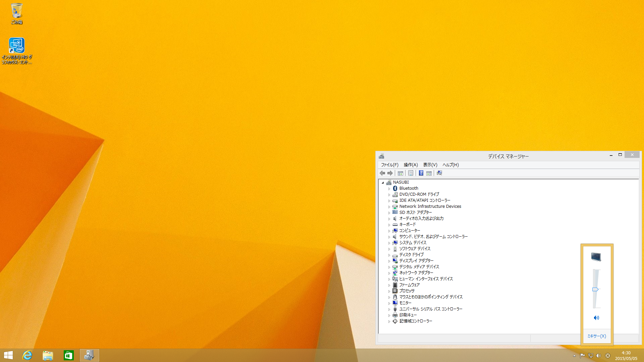Open Internet Explorer from the taskbar
The width and height of the screenshot is (644, 362).
tap(27, 355)
